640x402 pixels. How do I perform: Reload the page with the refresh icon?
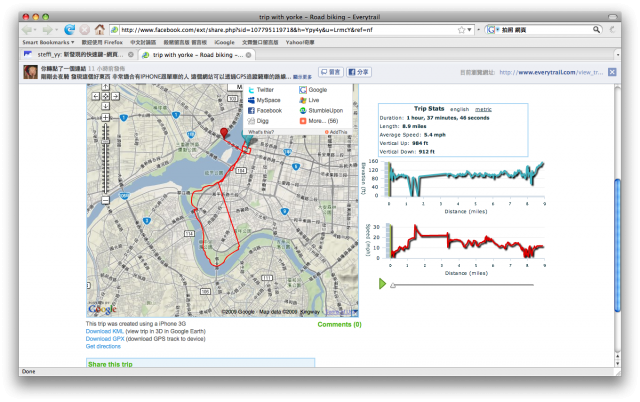70,29
